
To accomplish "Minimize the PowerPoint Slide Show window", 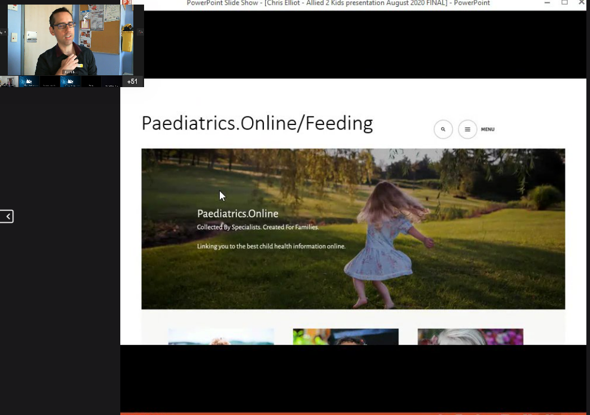I will pyautogui.click(x=547, y=3).
